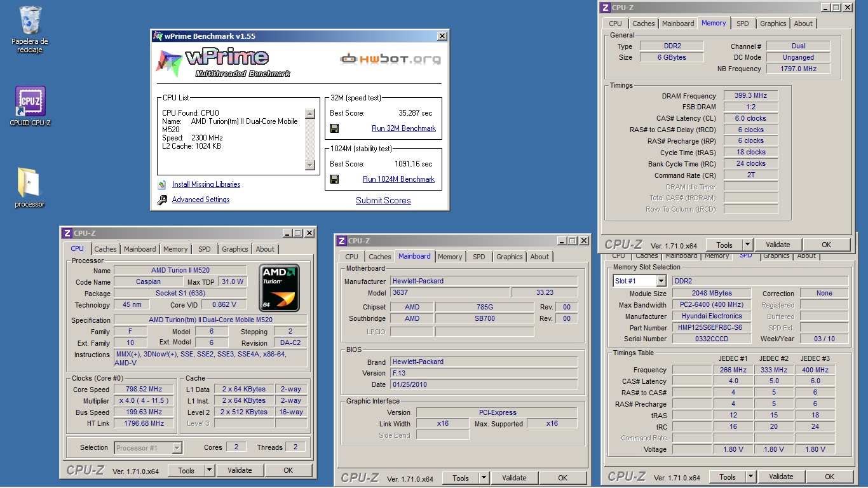Click Validate in Memory window
This screenshot has height=488, width=868.
pos(778,245)
